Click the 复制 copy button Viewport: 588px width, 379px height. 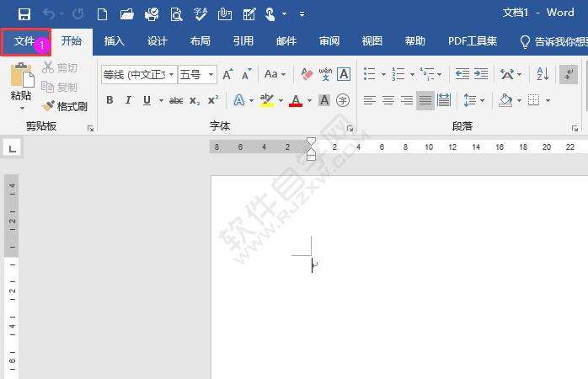click(x=60, y=87)
